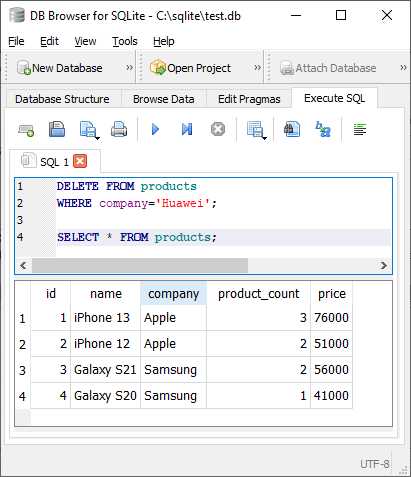
Task: Execute current line icon
Action: tap(187, 129)
